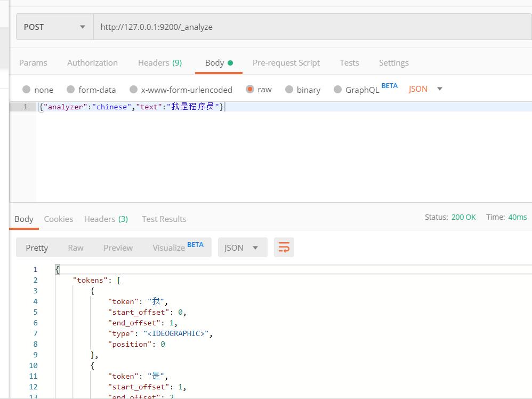
Task: Click the 40ms response time
Action: click(518, 217)
